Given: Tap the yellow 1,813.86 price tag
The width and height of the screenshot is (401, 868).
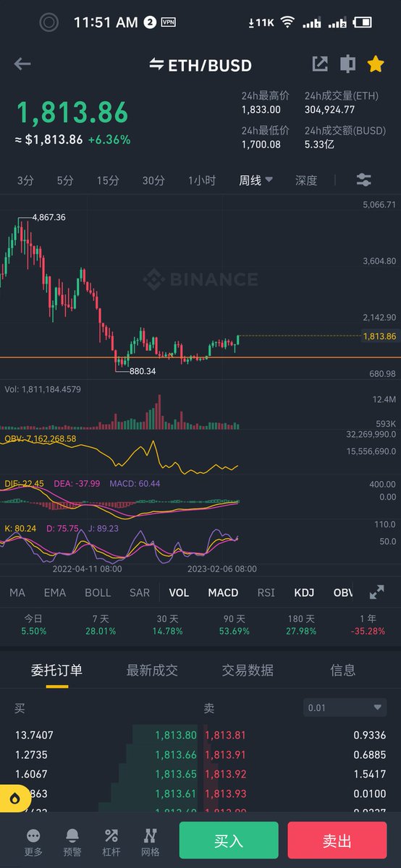Looking at the screenshot, I should point(379,336).
